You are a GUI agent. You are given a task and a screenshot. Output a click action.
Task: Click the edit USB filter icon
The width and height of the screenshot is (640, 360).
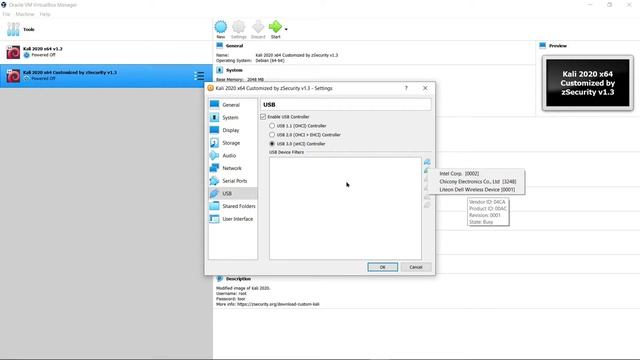[427, 179]
